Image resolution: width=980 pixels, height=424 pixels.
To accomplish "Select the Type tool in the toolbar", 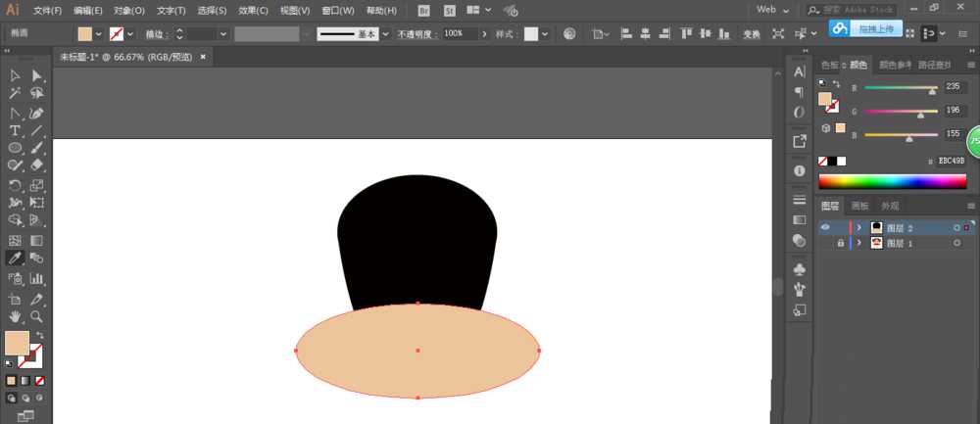I will (15, 130).
